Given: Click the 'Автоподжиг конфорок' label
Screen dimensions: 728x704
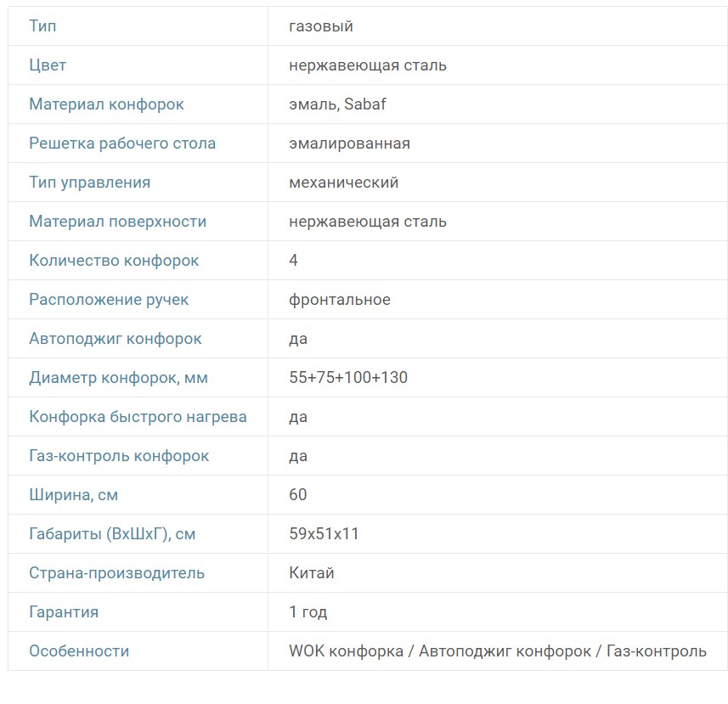Looking at the screenshot, I should coord(116,339).
